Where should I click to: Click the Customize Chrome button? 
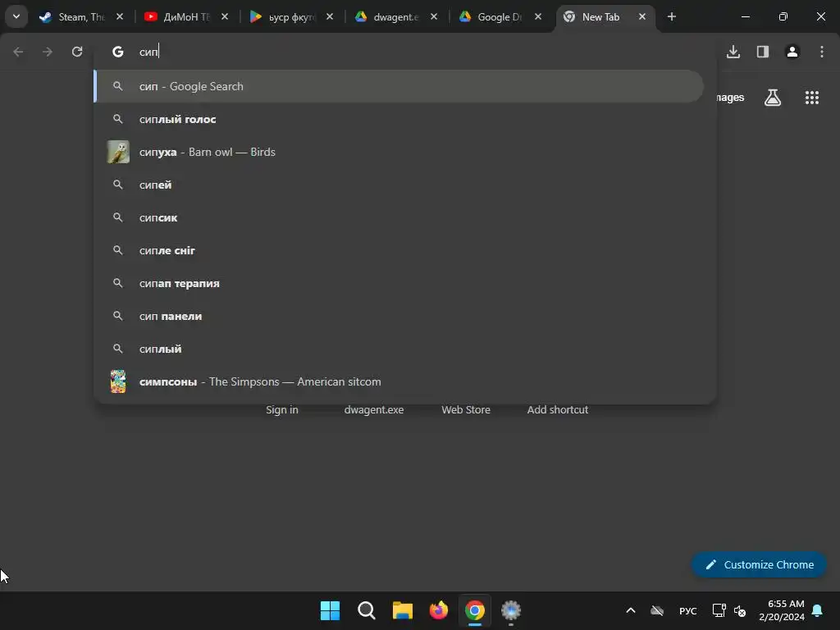(x=759, y=564)
